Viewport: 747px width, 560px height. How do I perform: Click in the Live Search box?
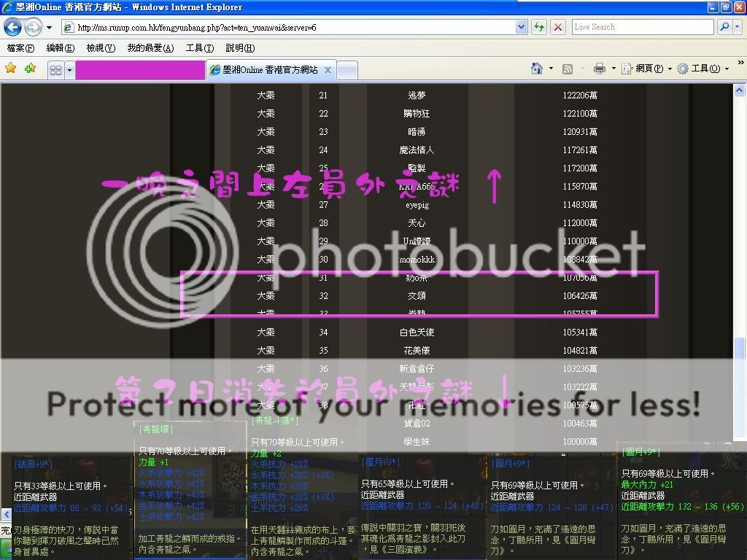642,27
